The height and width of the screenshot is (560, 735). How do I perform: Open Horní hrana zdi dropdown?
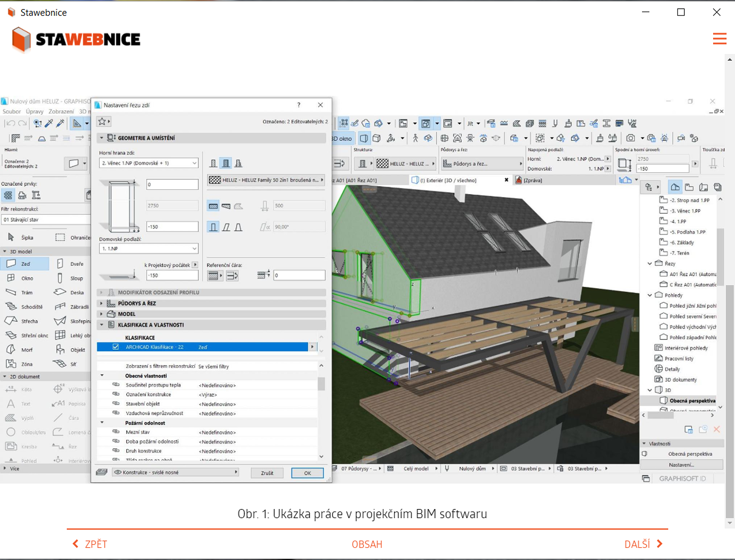148,163
